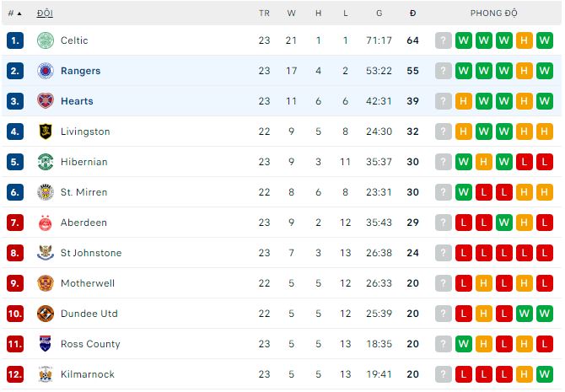This screenshot has width=565, height=392.
Task: Click the Livingston club crest icon
Action: (x=46, y=132)
